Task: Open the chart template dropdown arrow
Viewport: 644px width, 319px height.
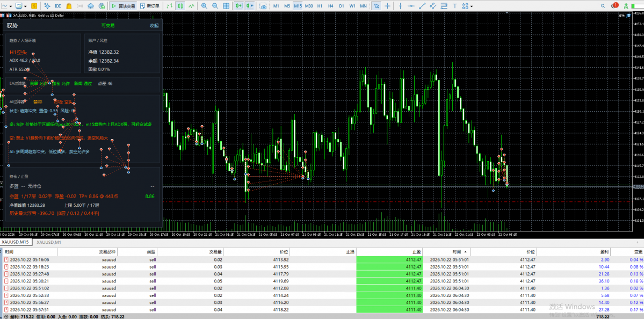Action: 25,6
